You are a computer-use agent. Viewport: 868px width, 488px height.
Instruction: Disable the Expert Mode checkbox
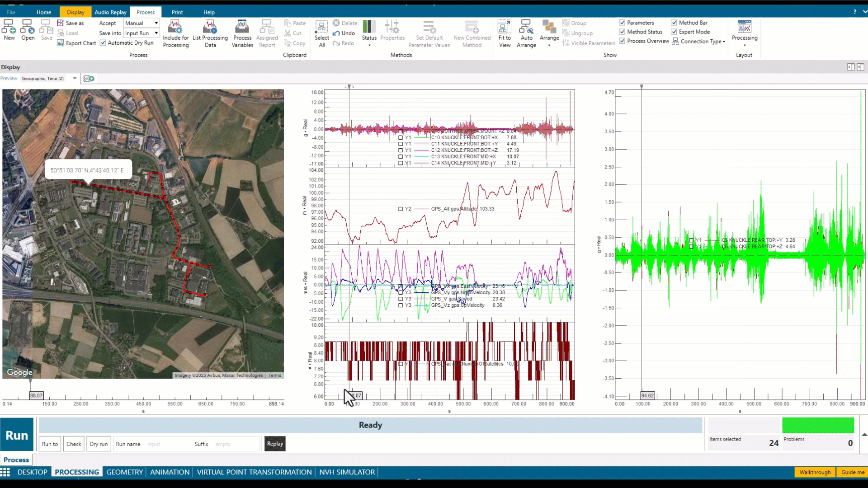[674, 32]
